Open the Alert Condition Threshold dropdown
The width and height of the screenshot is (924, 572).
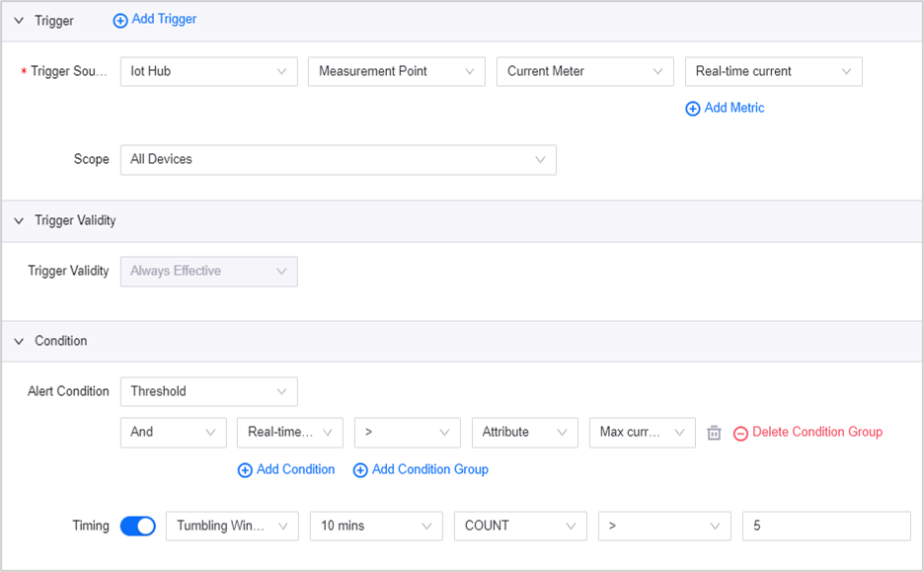coord(208,391)
